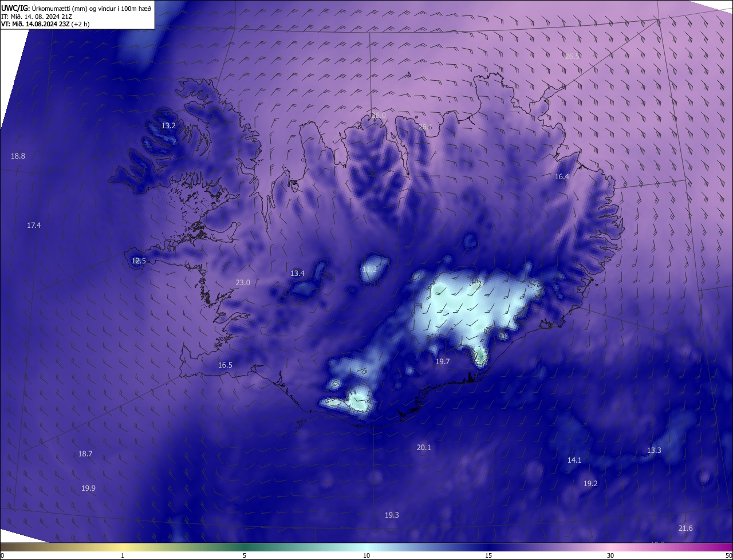Select the 'IT: Mið. 14. 08. 2024 21Z' line
This screenshot has height=560, width=733.
[x=36, y=16]
